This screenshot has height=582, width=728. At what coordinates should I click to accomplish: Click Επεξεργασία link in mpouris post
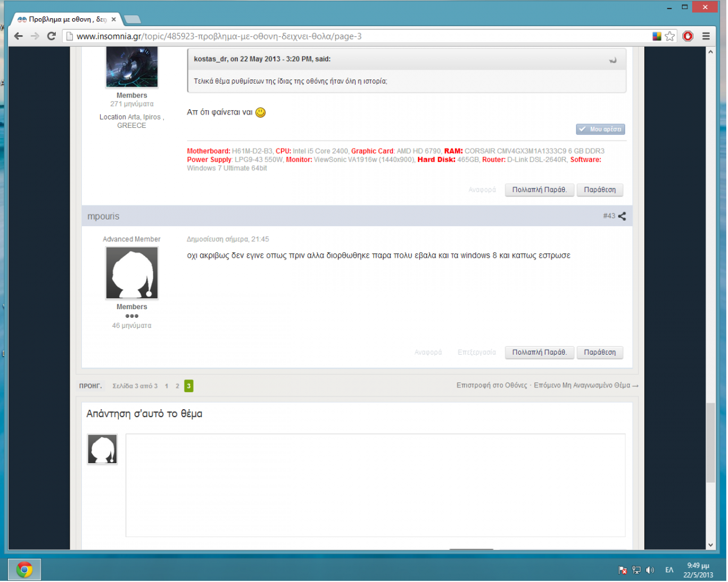point(477,352)
